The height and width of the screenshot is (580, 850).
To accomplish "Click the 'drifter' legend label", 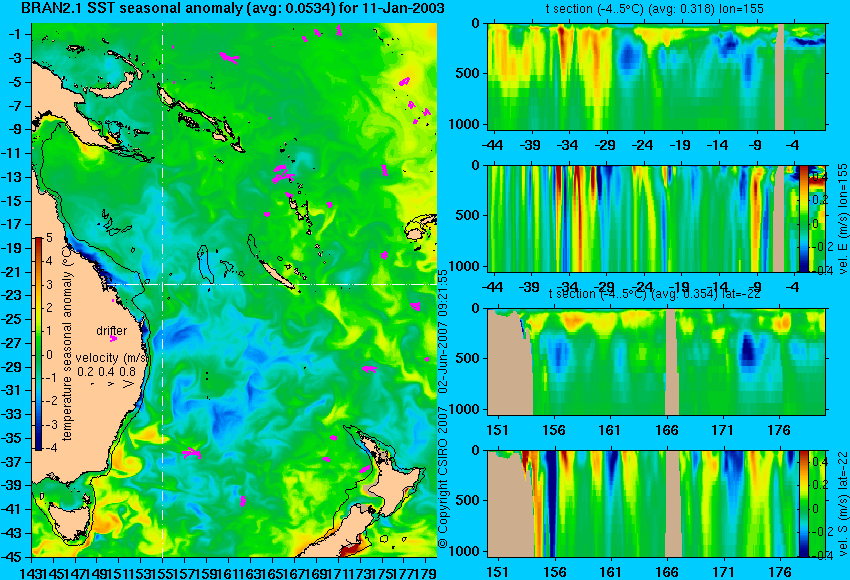I will (112, 331).
